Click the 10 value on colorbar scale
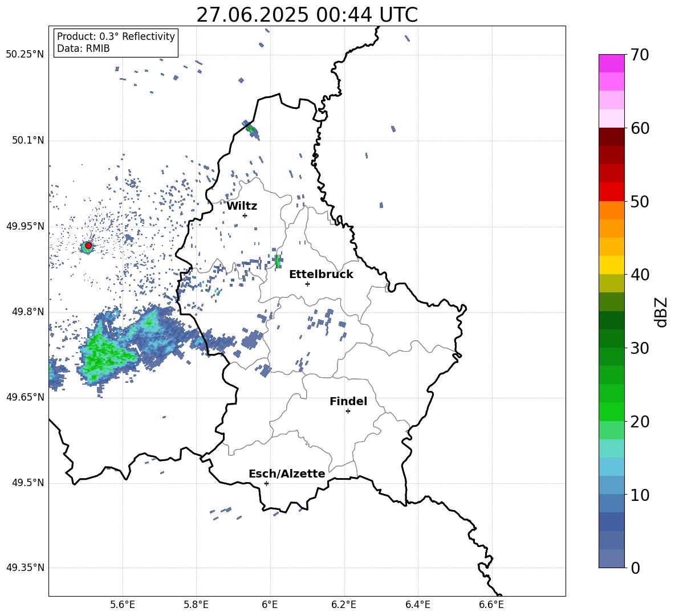 pyautogui.click(x=640, y=495)
